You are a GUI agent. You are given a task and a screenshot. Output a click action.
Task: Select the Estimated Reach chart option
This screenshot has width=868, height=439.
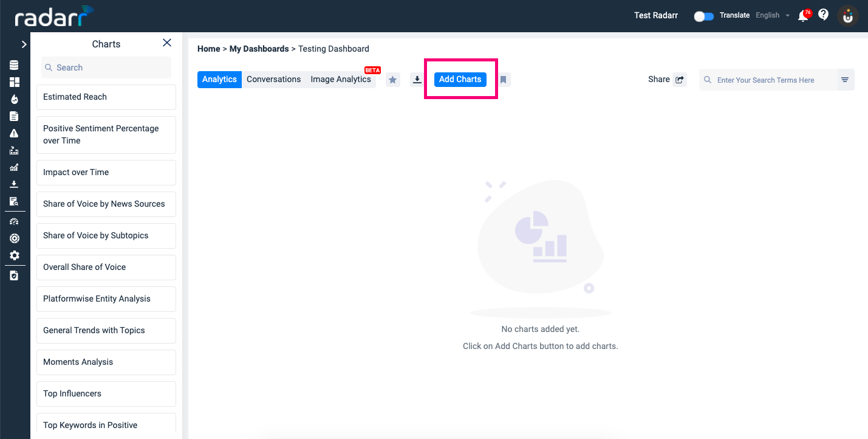pos(106,97)
